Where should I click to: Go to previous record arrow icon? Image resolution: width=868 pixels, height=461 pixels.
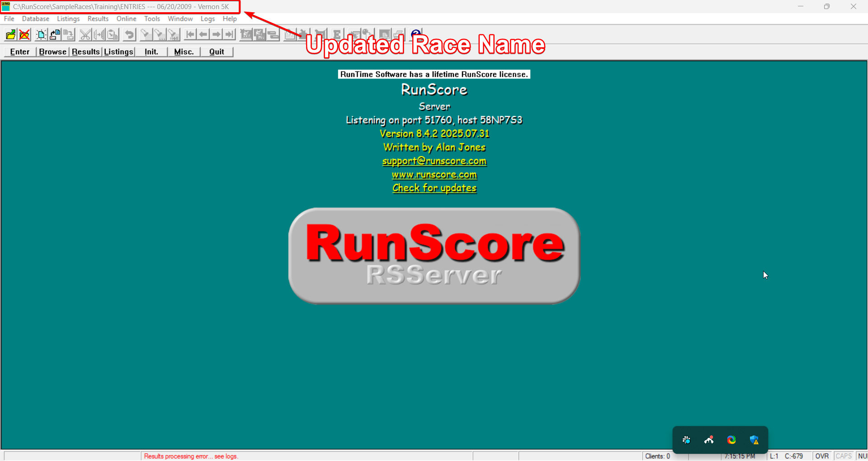[203, 35]
